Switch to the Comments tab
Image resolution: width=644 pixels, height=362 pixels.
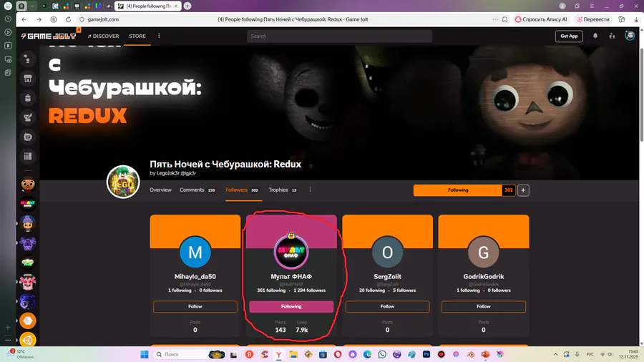point(197,190)
